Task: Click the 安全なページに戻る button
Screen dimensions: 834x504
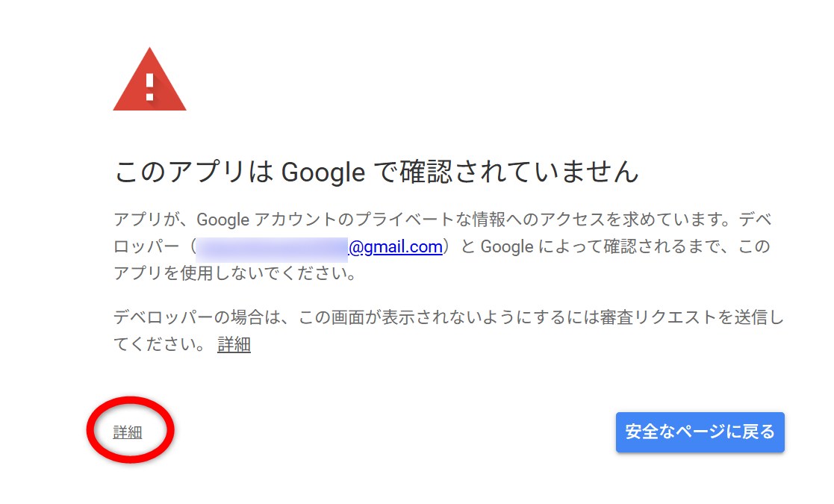Action: tap(700, 432)
